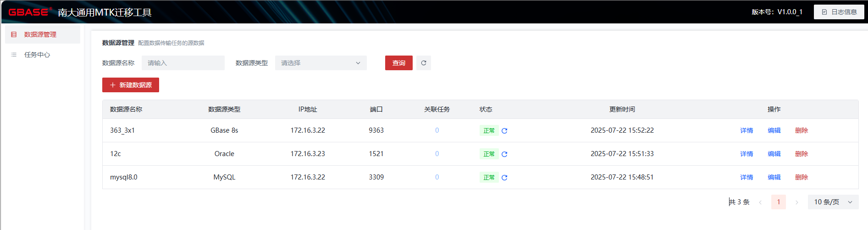868x230 pixels.
Task: Click associated task count for 12c
Action: (x=437, y=154)
